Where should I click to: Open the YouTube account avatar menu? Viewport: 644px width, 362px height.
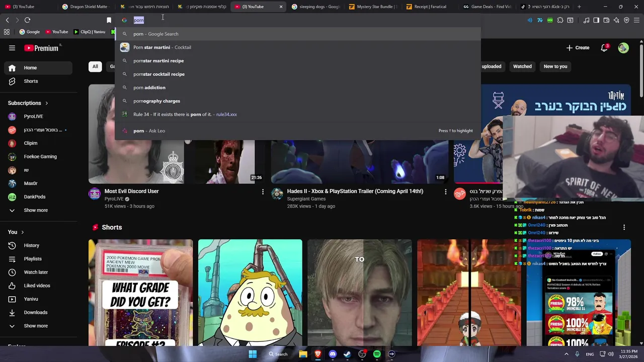pos(623,48)
